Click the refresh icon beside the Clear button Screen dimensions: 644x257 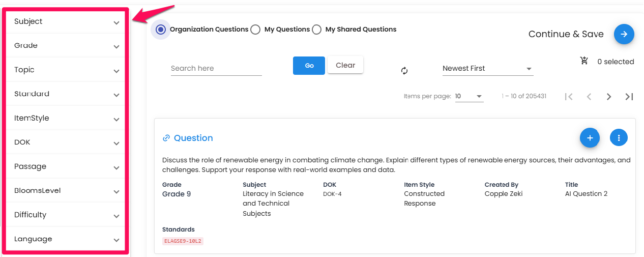(404, 71)
